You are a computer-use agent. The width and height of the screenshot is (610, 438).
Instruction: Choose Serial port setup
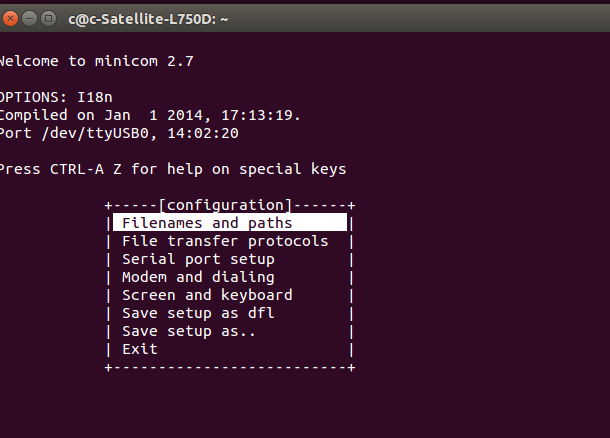[198, 259]
